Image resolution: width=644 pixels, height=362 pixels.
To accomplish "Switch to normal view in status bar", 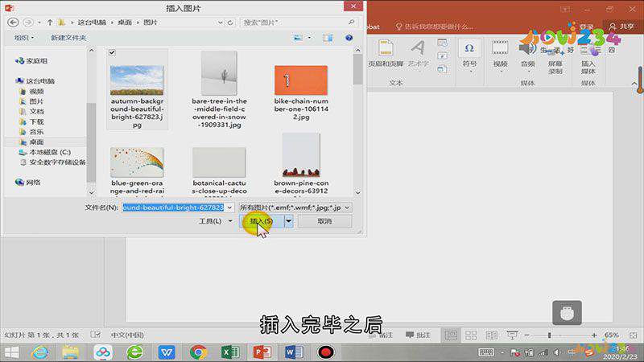I will click(x=451, y=335).
